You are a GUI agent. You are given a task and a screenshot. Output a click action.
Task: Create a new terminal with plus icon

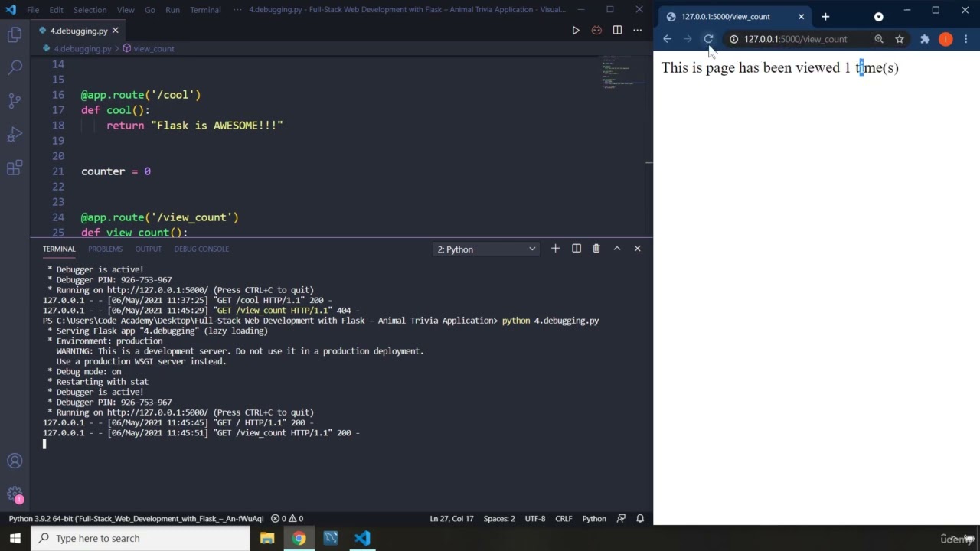pyautogui.click(x=556, y=249)
